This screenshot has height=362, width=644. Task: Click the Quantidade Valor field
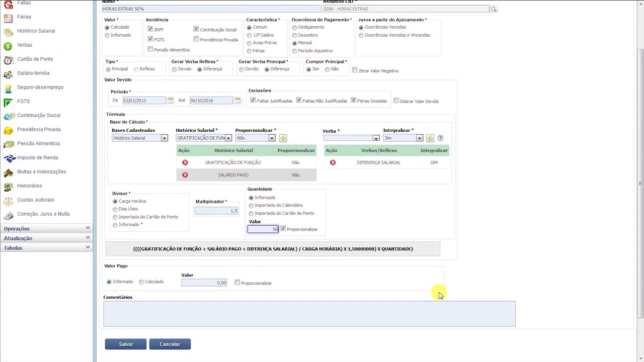pos(263,229)
